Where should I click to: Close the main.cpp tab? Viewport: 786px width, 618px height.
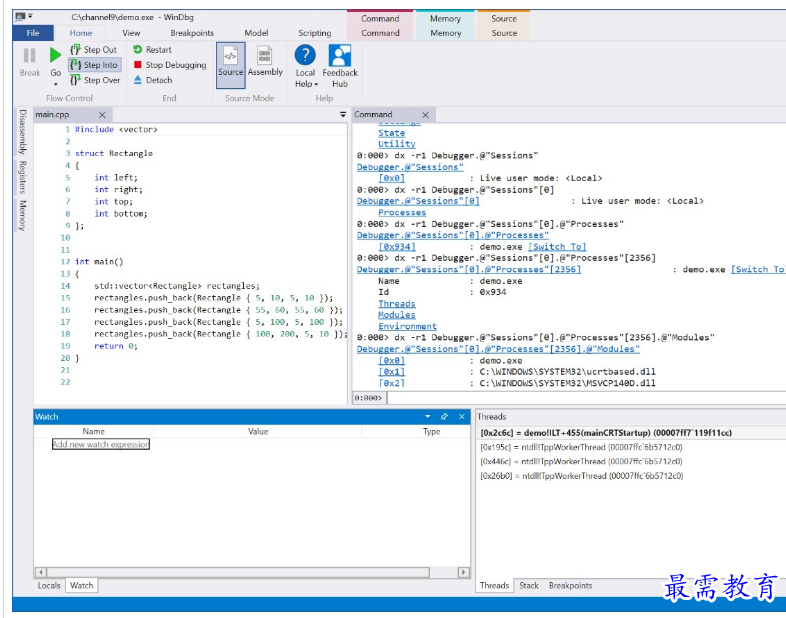102,115
